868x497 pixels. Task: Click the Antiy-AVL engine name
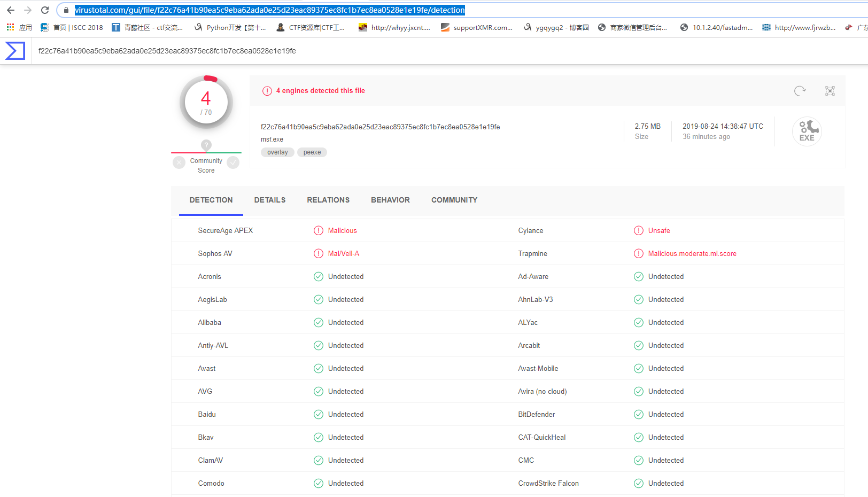click(x=213, y=345)
